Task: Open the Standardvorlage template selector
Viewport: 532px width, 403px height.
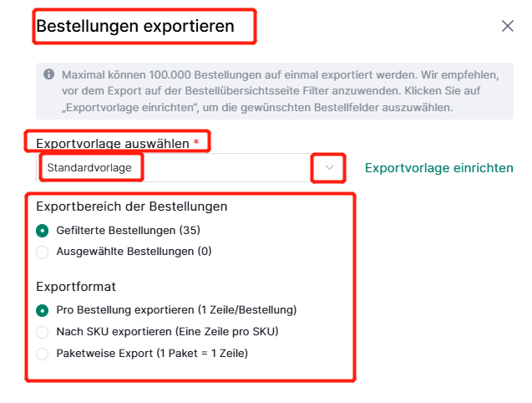Action: pos(190,167)
